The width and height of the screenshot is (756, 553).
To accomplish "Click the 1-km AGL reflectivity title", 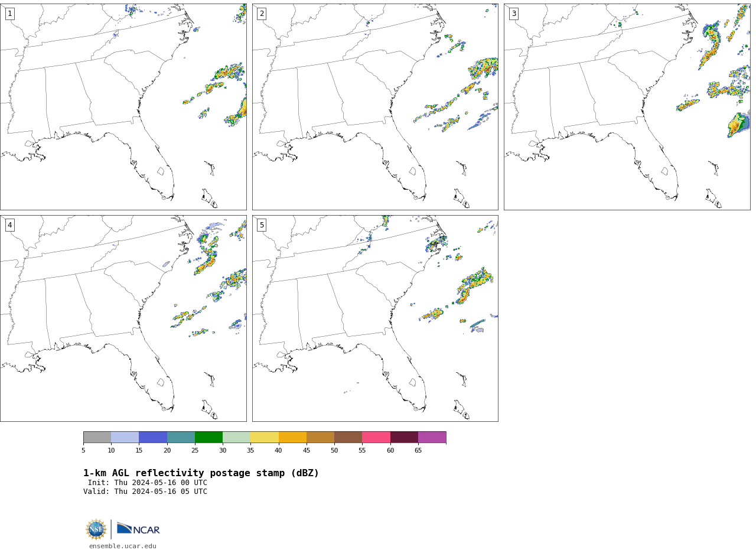I will pyautogui.click(x=201, y=473).
